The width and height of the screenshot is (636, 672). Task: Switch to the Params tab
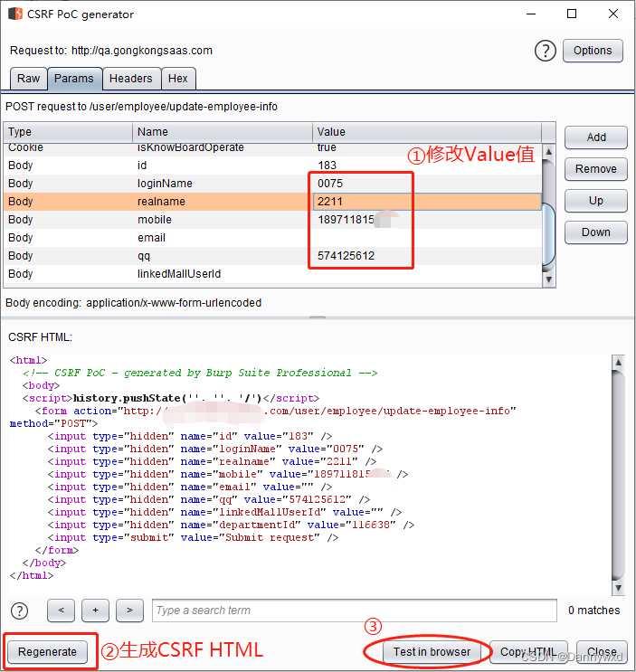point(73,79)
